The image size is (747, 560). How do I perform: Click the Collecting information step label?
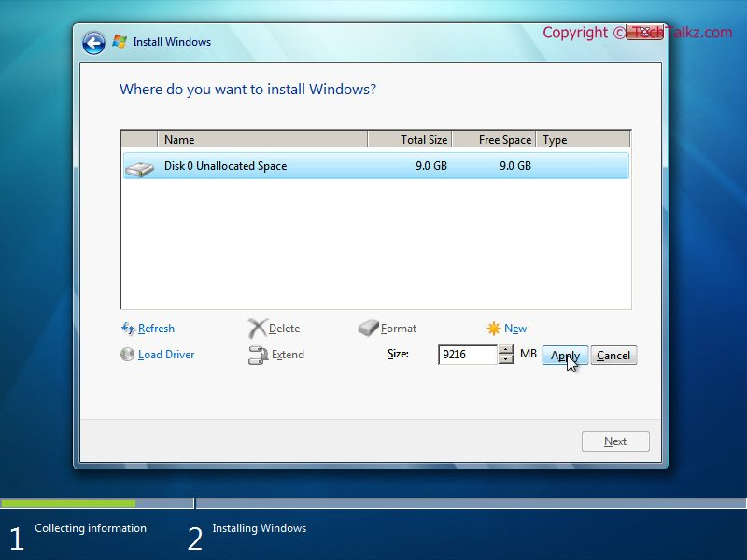click(x=91, y=528)
